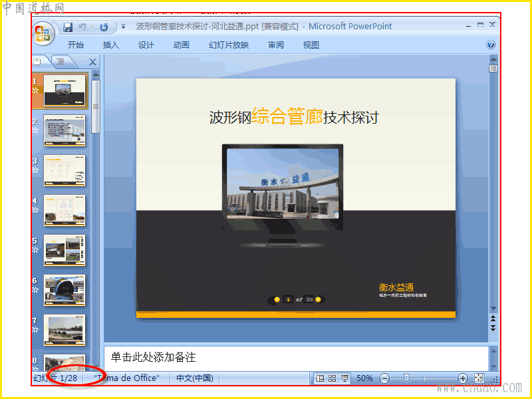Click next-slide arrow button on slide
Viewport: 532px width, 399px height.
pos(319,299)
